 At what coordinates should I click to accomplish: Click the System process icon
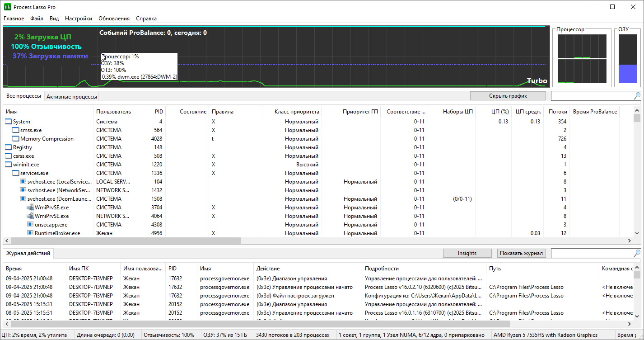(x=9, y=122)
